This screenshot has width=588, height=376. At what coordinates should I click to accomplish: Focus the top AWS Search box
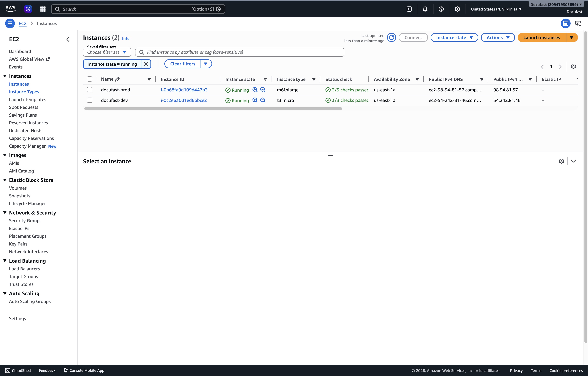[138, 9]
